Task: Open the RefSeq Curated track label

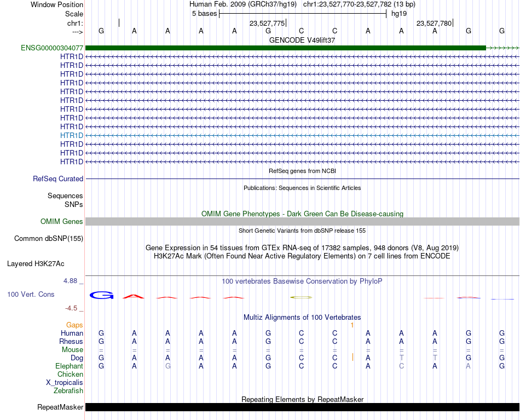Action: point(58,179)
